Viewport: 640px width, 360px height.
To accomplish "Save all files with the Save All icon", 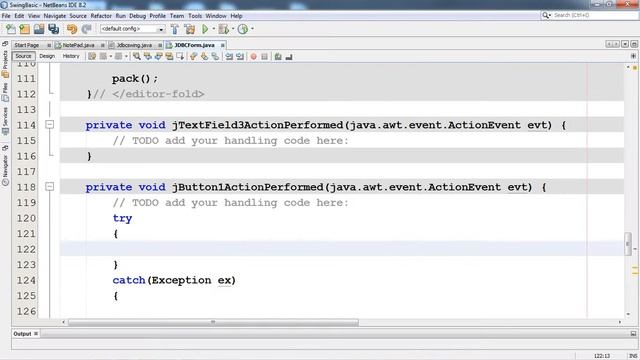I will [53, 29].
